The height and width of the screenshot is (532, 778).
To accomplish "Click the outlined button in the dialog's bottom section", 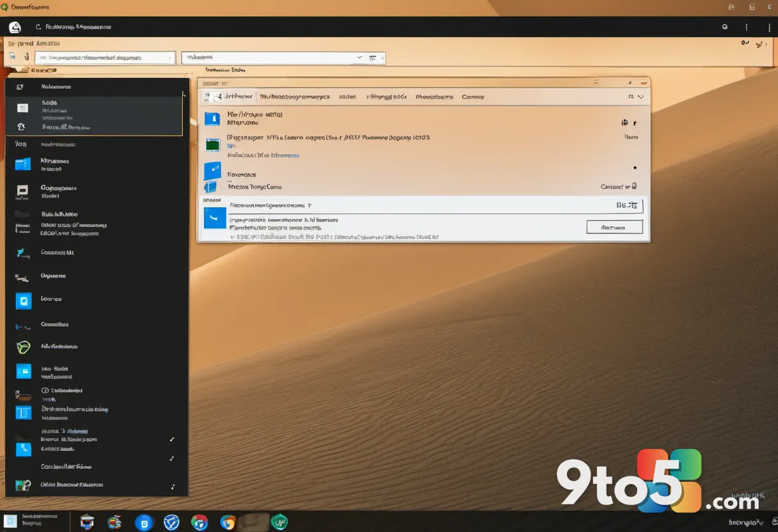I will point(614,227).
